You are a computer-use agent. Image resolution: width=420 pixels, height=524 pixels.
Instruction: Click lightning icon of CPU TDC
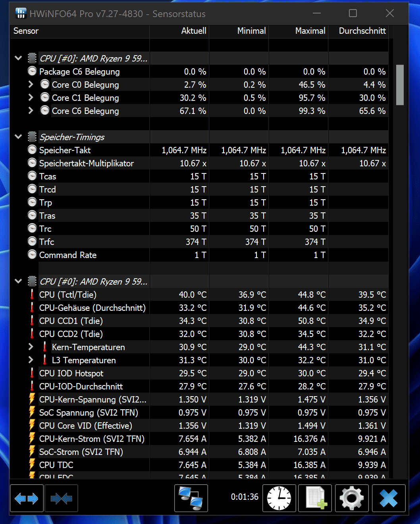pyautogui.click(x=32, y=465)
